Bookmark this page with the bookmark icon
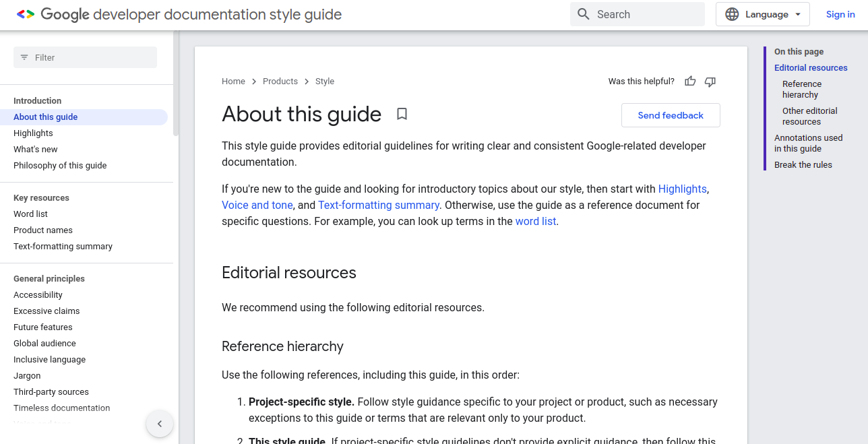The height and width of the screenshot is (444, 868). pyautogui.click(x=402, y=114)
